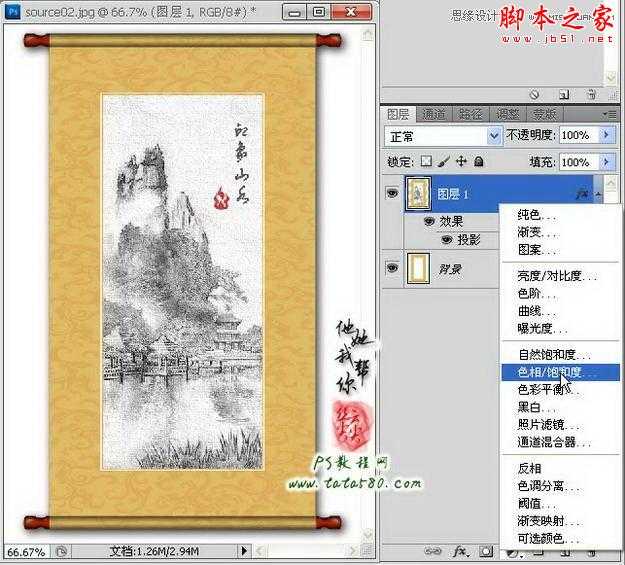Switch to the 调整 tab

508,114
